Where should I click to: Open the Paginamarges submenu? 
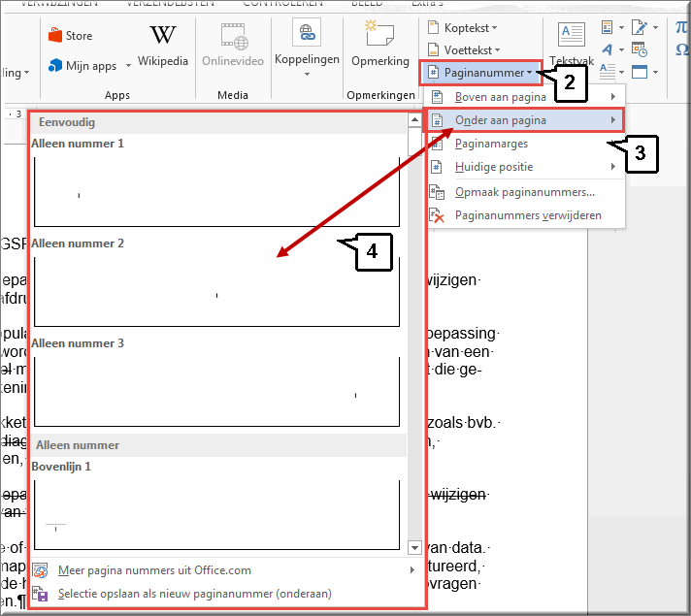point(524,144)
